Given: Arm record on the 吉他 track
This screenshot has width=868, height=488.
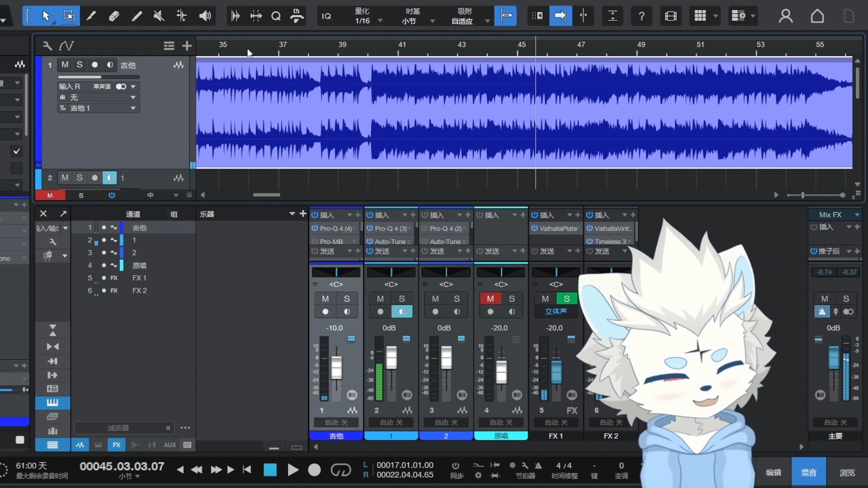Looking at the screenshot, I should click(x=94, y=65).
